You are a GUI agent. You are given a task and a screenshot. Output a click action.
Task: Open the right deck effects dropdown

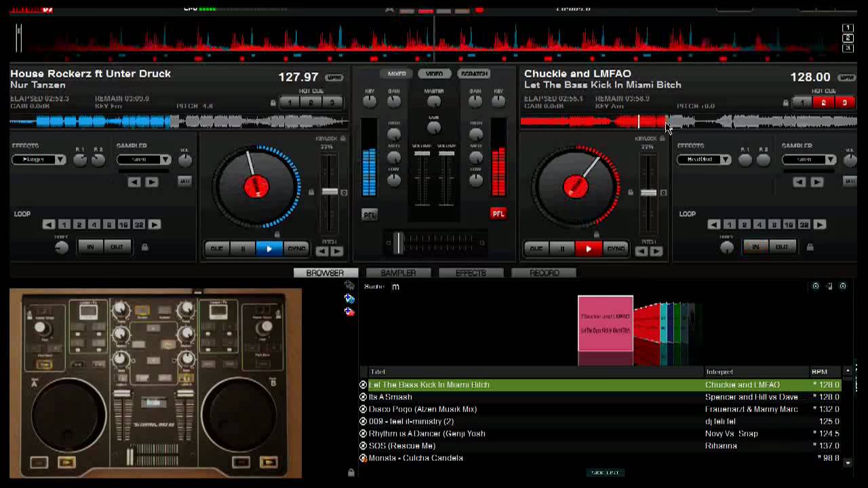tap(704, 159)
